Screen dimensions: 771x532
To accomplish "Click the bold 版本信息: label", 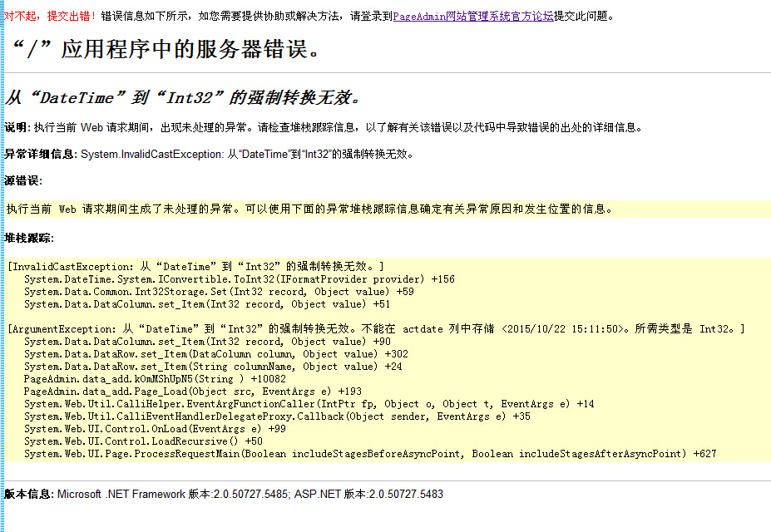I will coord(29,494).
